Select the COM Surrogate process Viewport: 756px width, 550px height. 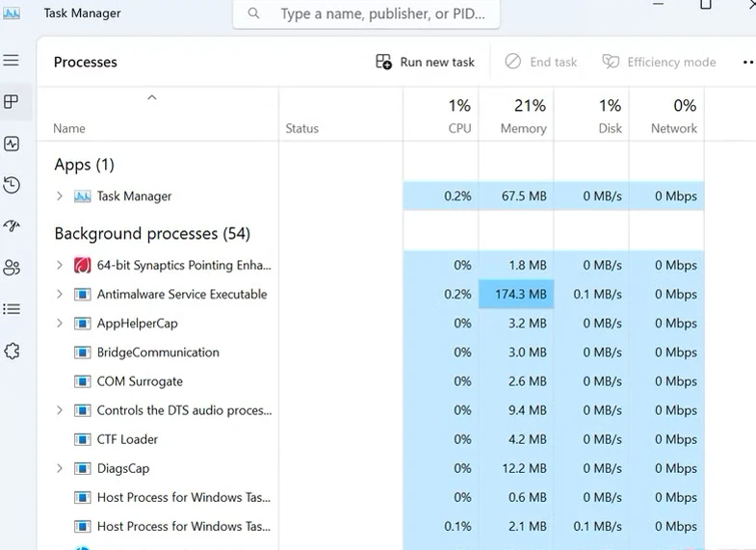140,381
